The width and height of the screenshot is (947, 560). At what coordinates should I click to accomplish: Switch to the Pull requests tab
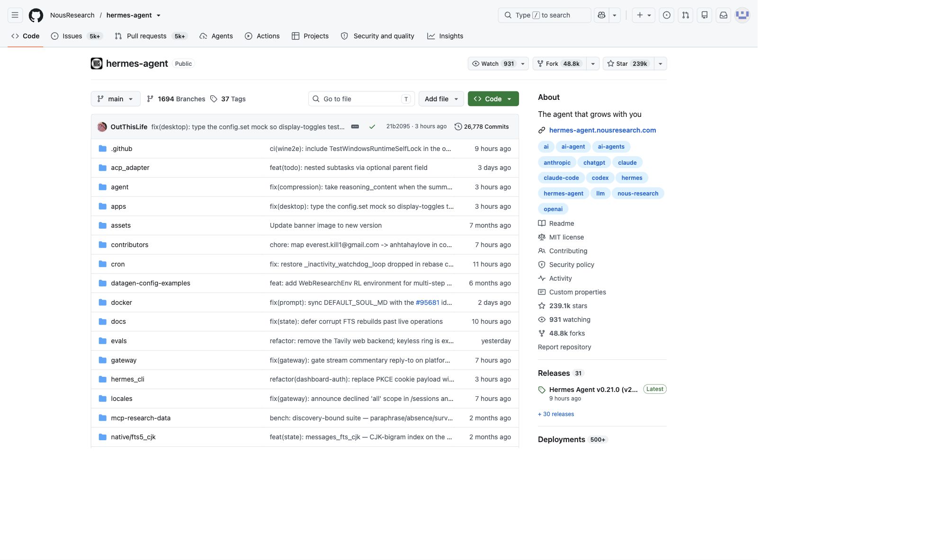[151, 36]
